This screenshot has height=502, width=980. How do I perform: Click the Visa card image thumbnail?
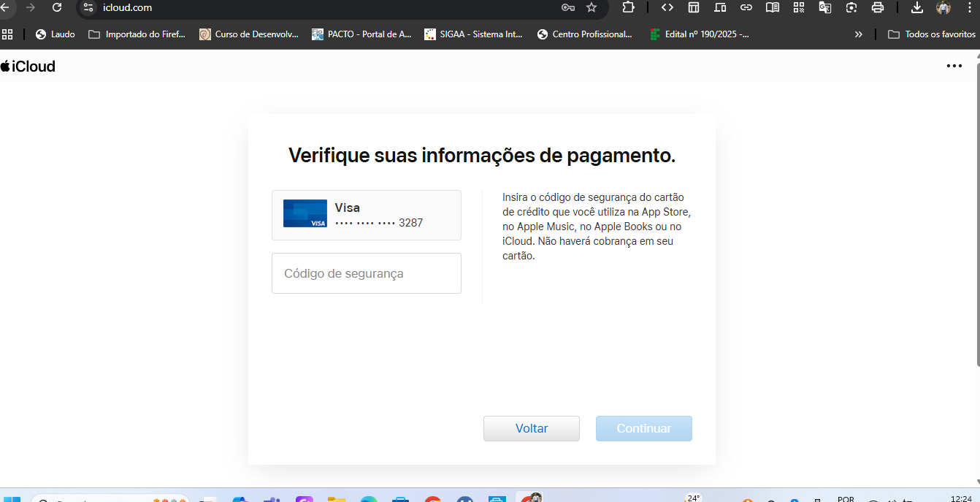[305, 213]
